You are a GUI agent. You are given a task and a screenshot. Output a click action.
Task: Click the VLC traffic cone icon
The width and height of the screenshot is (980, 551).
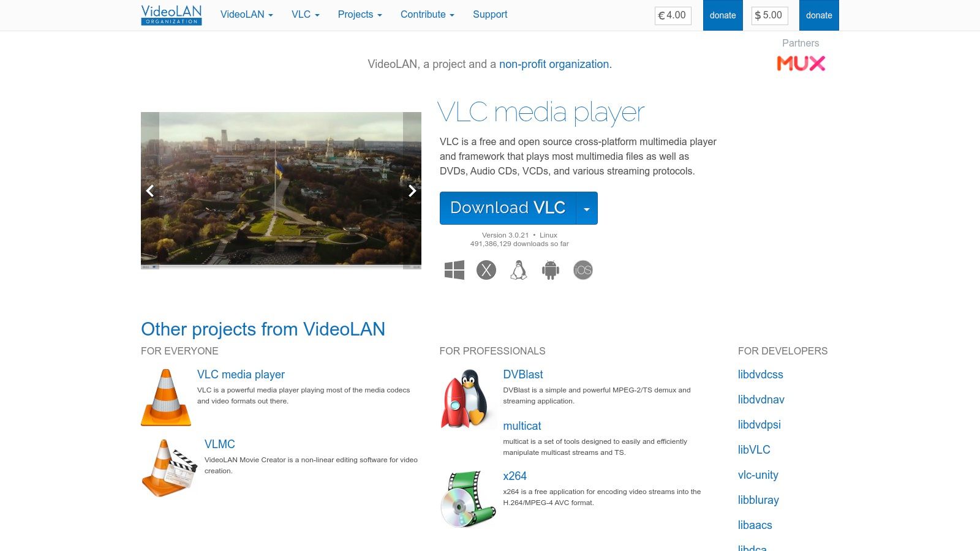[165, 397]
